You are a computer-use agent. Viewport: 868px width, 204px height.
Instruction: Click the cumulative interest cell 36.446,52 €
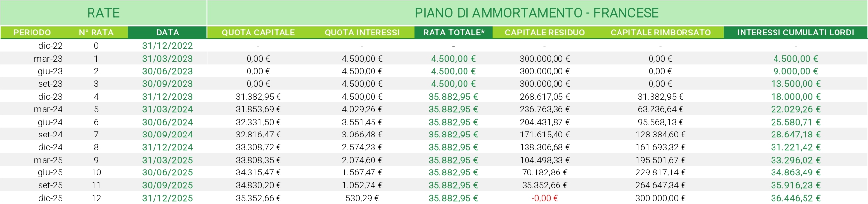pos(796,198)
